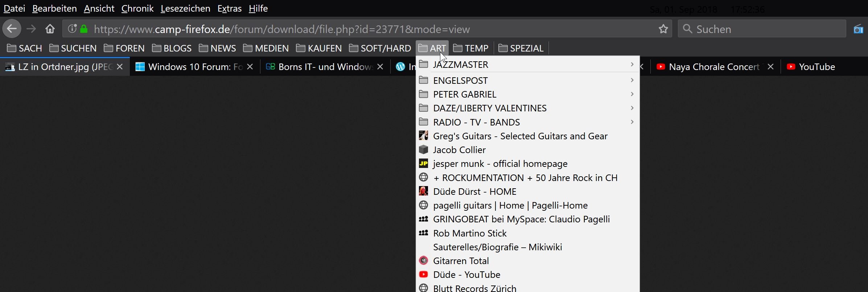Open the jesper munk - official homepage bookmark
This screenshot has height=292, width=868.
click(x=528, y=164)
